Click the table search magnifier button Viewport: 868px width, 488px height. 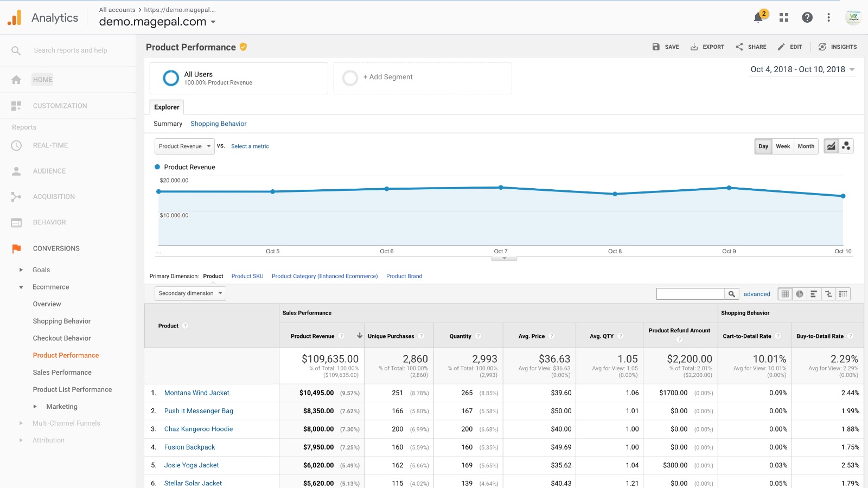click(732, 294)
